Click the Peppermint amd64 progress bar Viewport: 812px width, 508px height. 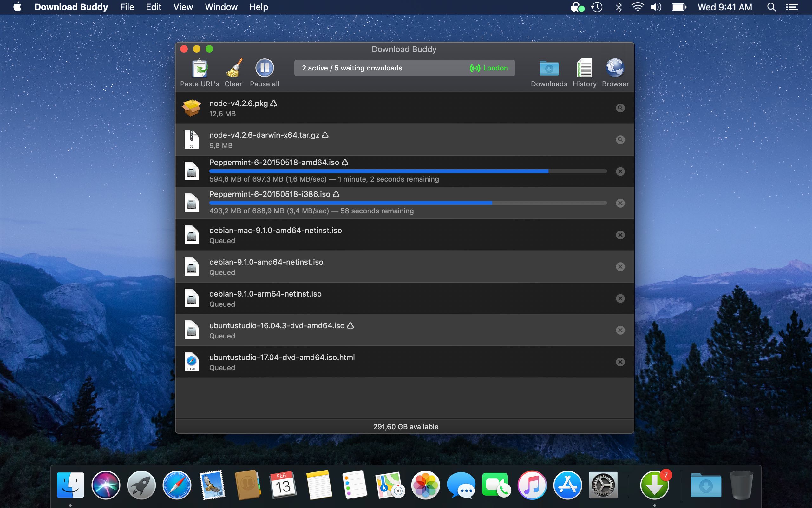(408, 171)
